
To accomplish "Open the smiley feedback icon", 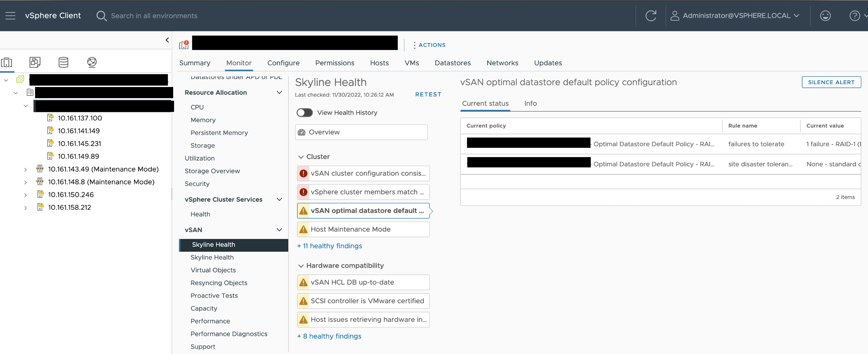I will pos(825,15).
